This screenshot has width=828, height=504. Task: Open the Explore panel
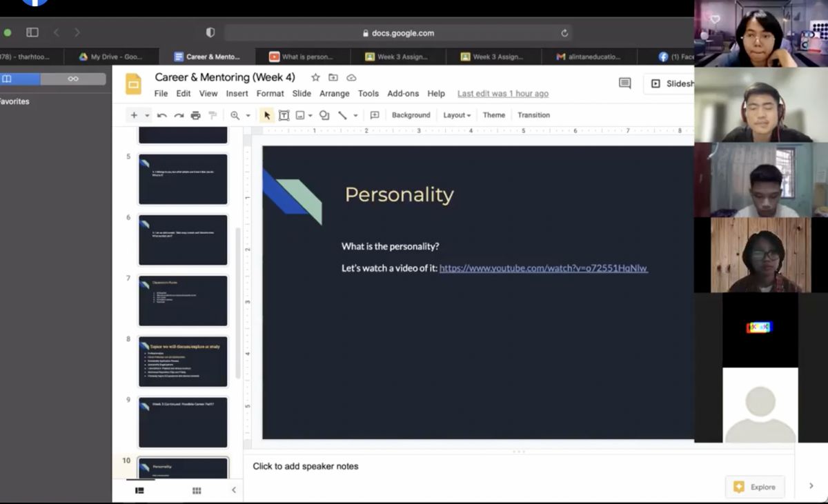tap(755, 487)
